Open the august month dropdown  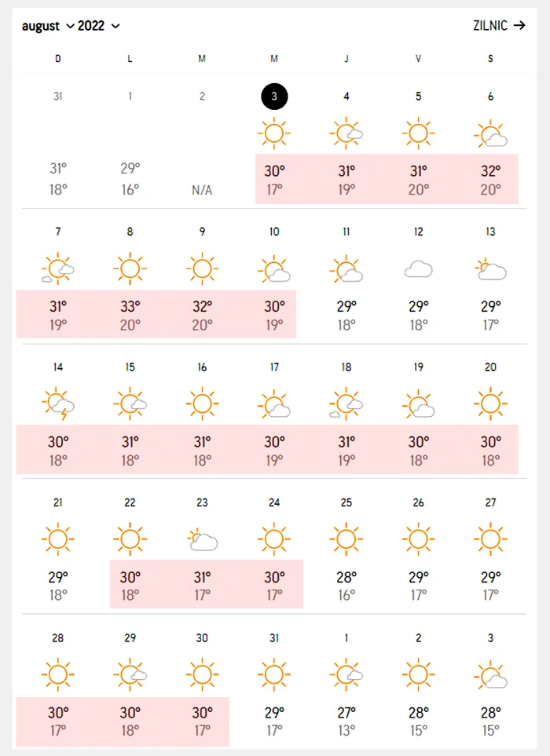point(48,26)
